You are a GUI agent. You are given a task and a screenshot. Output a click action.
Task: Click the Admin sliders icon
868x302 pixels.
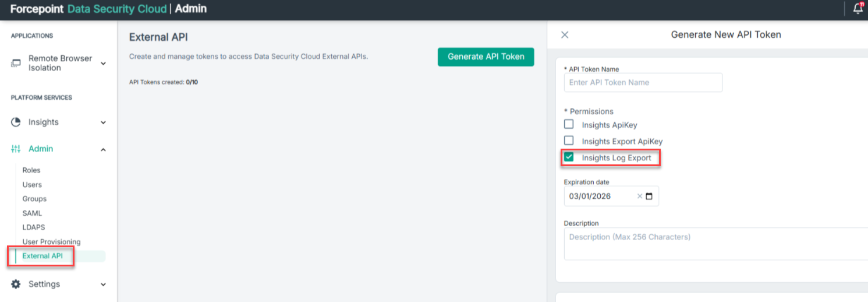pyautogui.click(x=16, y=149)
